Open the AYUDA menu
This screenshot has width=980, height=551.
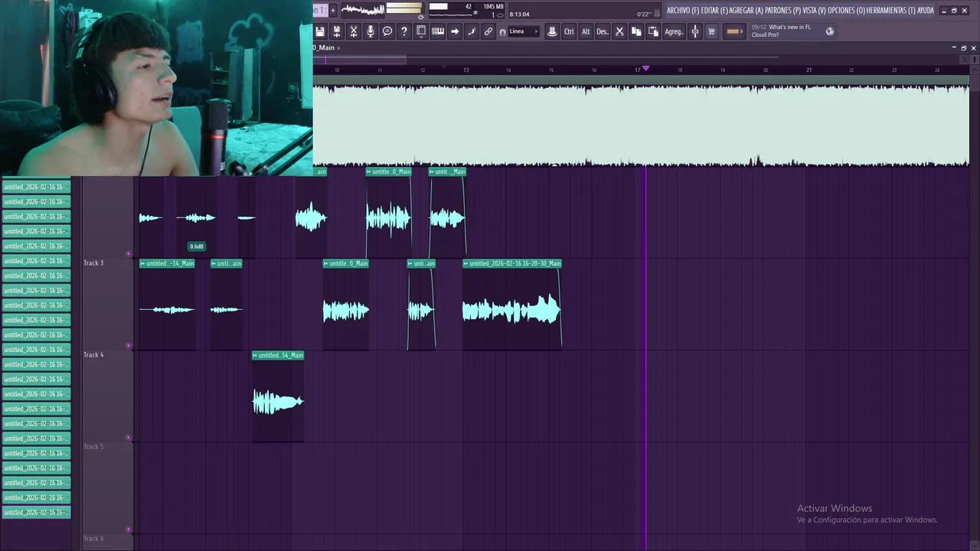[x=926, y=11]
